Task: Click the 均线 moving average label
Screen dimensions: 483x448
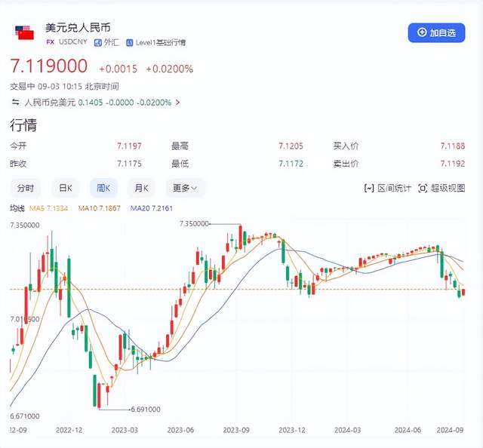Action: click(17, 208)
